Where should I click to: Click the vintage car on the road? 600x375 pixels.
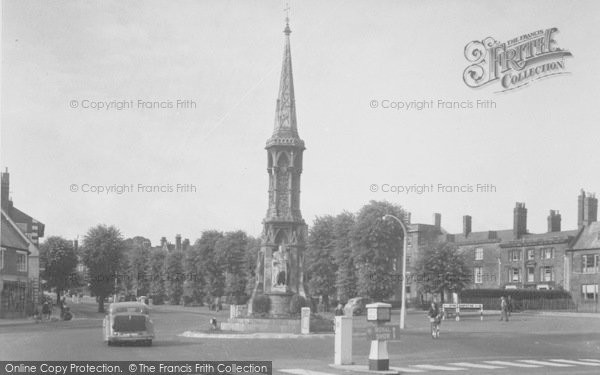pyautogui.click(x=128, y=324)
